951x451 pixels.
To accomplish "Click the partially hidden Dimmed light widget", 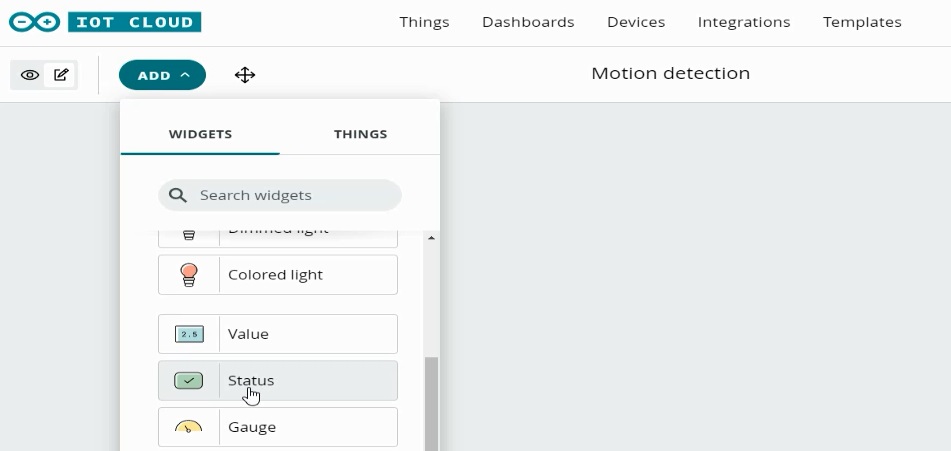I will (x=278, y=238).
